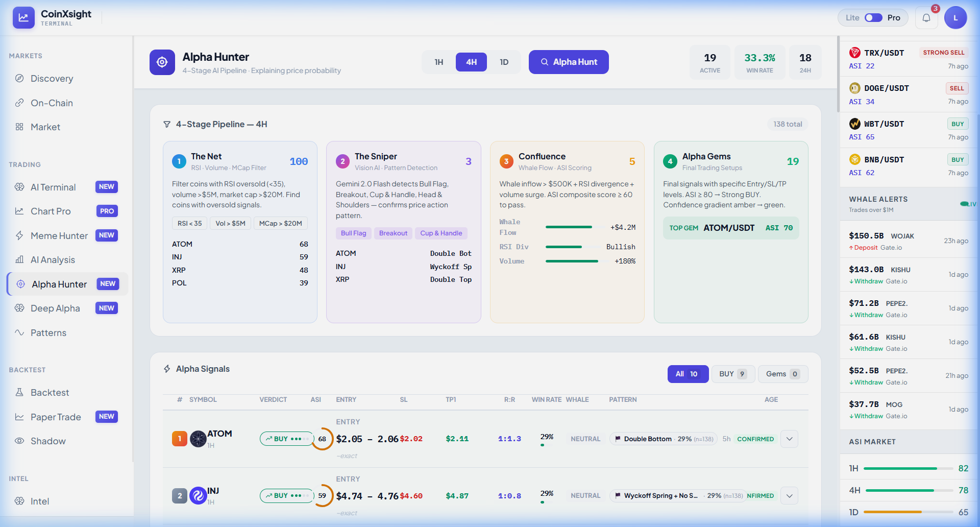Click the Backtest flask icon

(19, 392)
